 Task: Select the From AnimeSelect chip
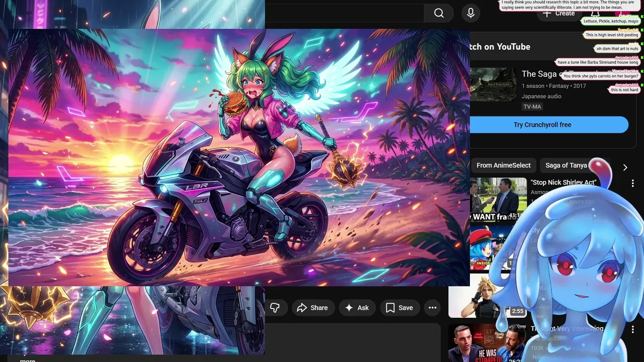tap(503, 165)
